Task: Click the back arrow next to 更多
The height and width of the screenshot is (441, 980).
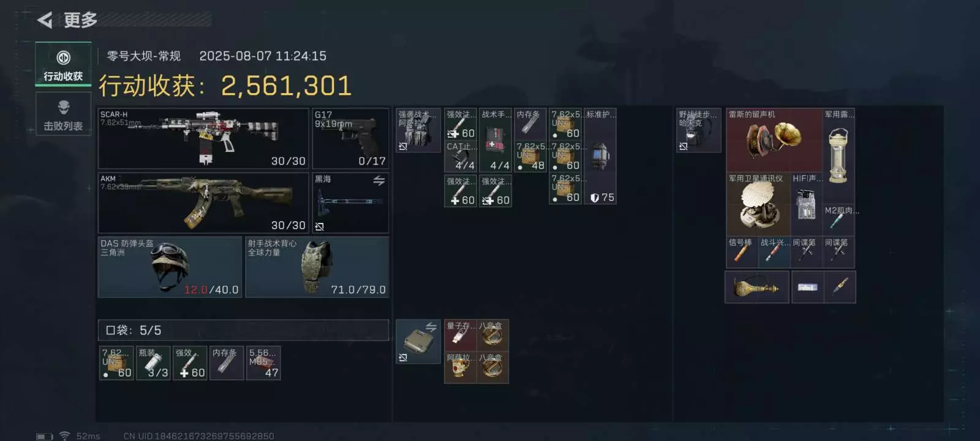Action: click(x=45, y=20)
